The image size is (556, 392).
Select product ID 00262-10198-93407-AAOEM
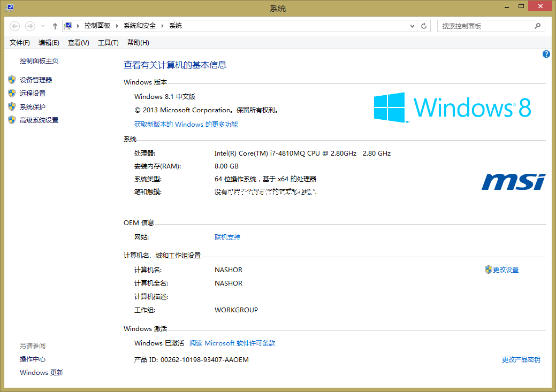204,360
